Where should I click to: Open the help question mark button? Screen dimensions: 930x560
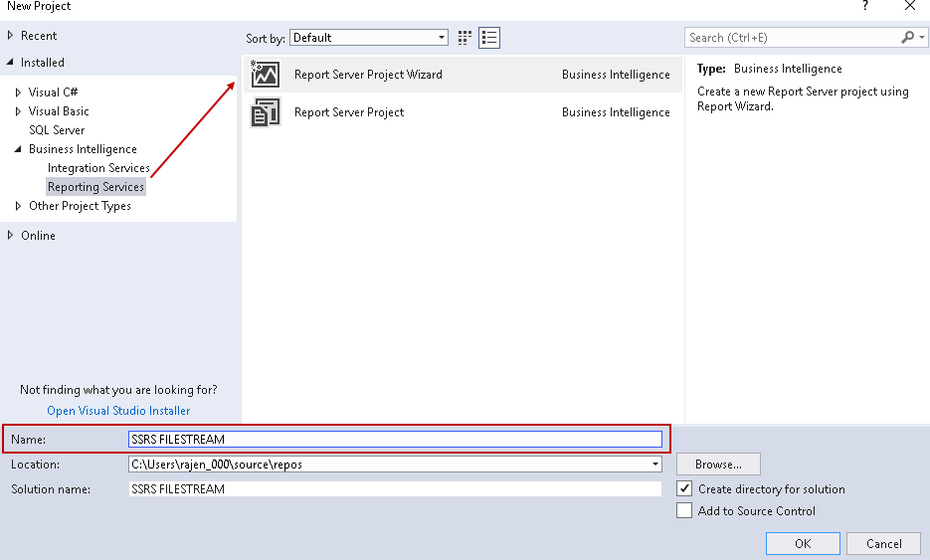pos(865,7)
